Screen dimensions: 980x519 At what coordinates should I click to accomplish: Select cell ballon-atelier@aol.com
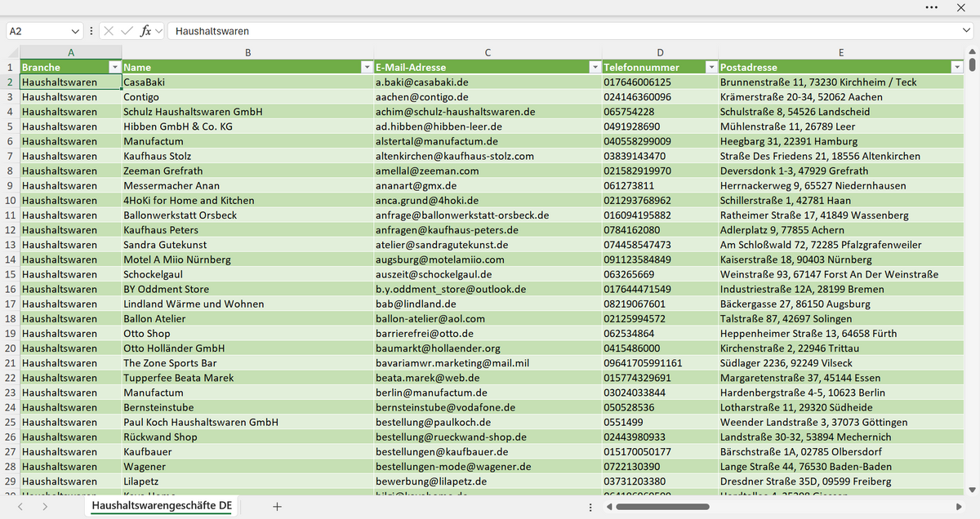click(488, 318)
